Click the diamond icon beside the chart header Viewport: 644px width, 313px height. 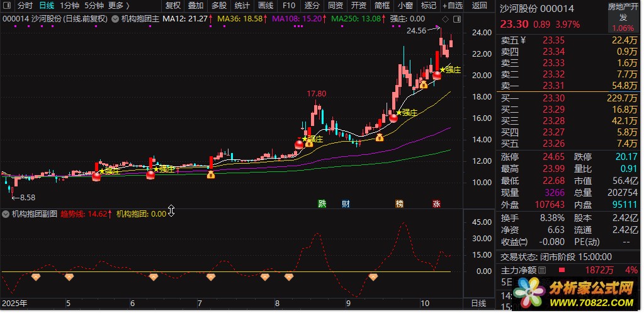pyautogui.click(x=446, y=19)
